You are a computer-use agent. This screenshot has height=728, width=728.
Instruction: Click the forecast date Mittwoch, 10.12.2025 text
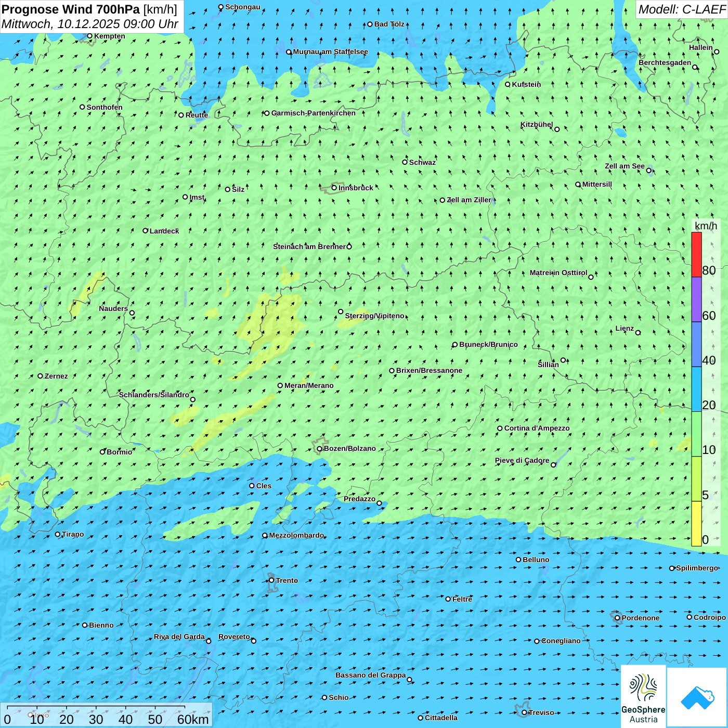point(89,24)
